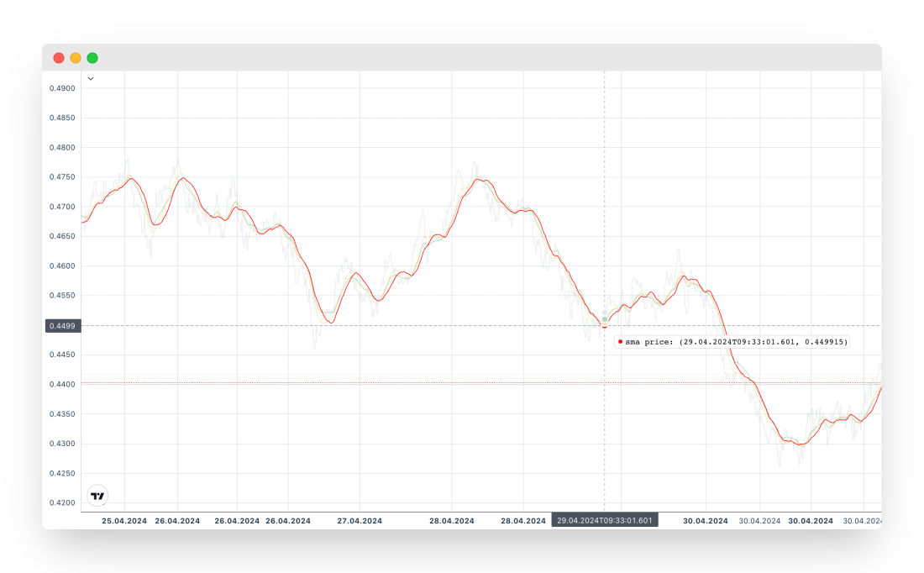Maximize the window with the green button

(x=92, y=58)
